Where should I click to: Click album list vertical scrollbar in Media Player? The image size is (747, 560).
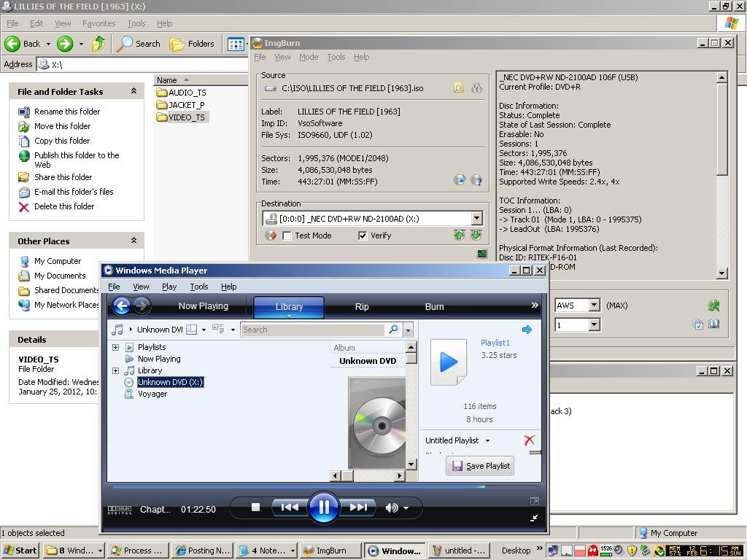tap(411, 405)
